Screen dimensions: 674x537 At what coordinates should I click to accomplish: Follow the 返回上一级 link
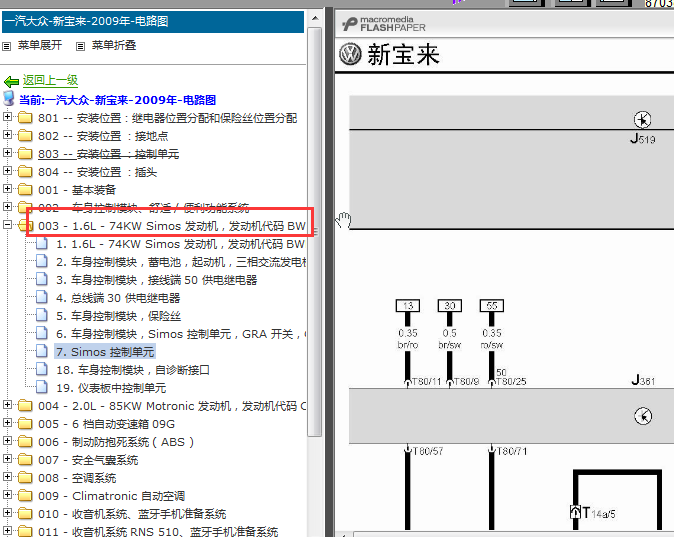[50, 80]
